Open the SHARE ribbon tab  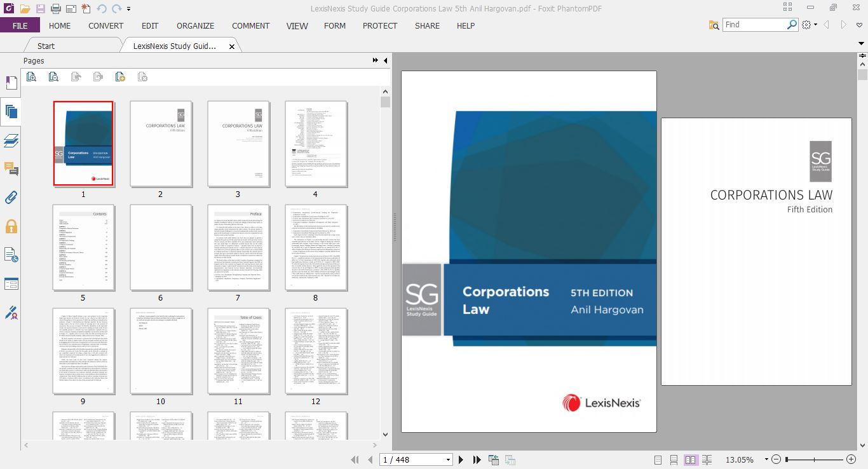(x=427, y=25)
